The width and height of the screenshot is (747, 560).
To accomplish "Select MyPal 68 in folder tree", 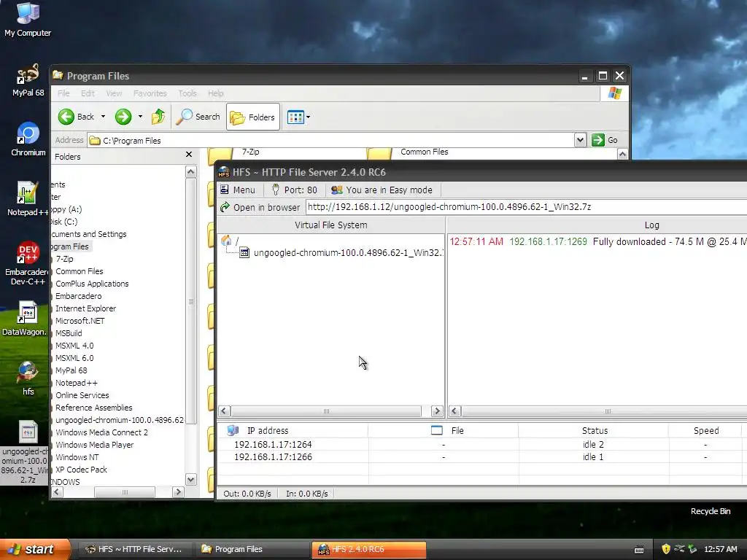I will click(71, 370).
